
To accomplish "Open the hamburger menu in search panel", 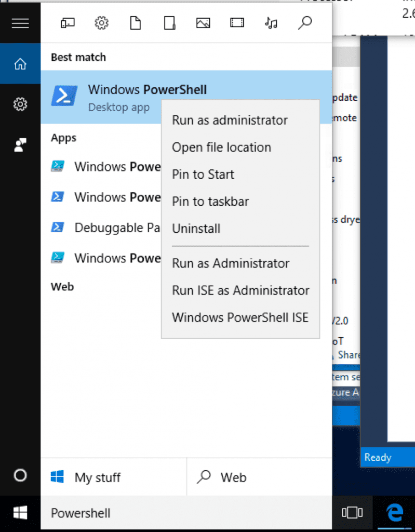I will (x=20, y=23).
